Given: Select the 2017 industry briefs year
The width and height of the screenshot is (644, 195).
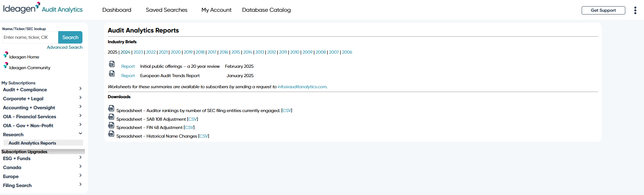Looking at the screenshot, I should (212, 52).
